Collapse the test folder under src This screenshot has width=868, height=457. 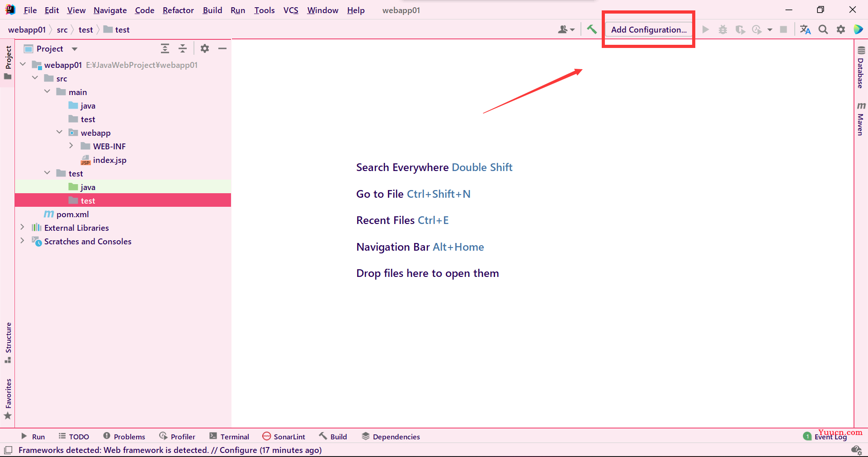click(x=47, y=173)
